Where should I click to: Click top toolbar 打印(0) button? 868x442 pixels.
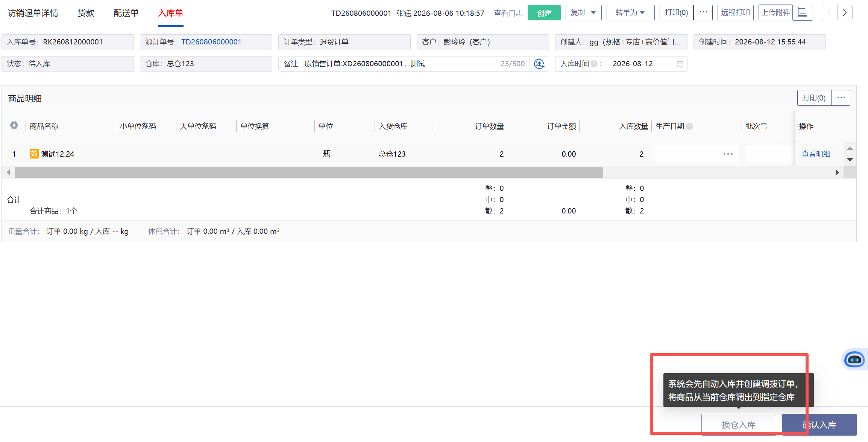click(677, 13)
